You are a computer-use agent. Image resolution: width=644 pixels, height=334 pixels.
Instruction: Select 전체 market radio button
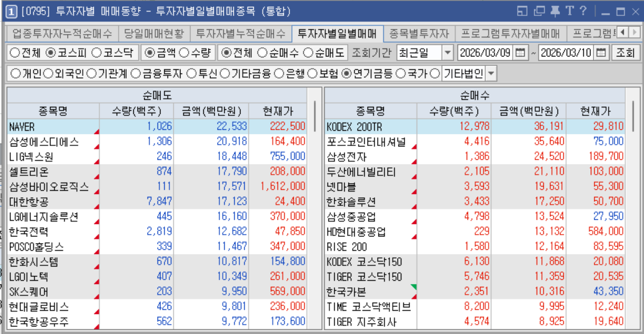[x=15, y=53]
